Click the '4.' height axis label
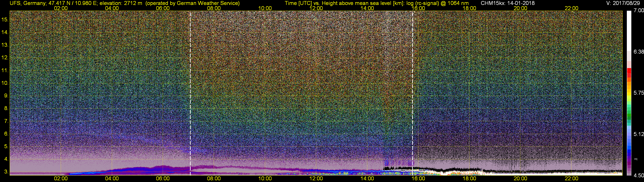This screenshot has width=644, height=182. (6, 159)
